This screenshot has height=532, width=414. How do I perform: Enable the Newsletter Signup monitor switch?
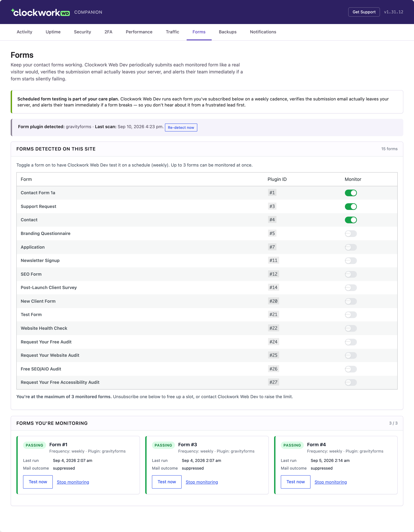coord(351,261)
